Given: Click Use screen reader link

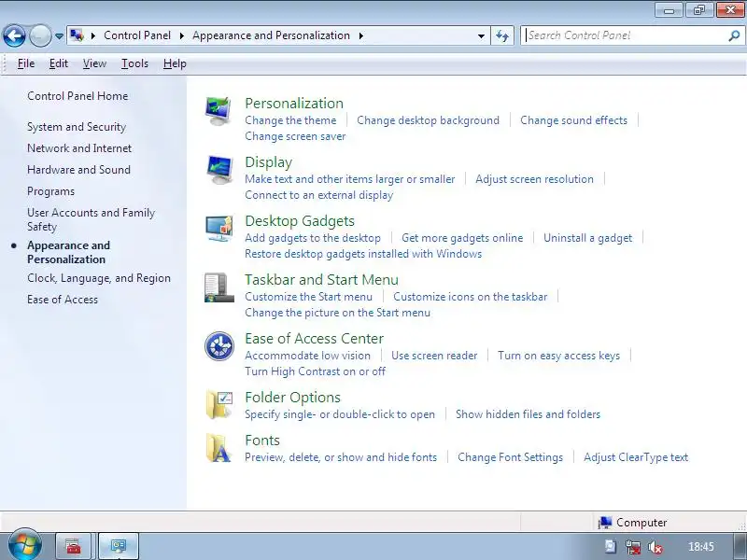Looking at the screenshot, I should point(434,356).
